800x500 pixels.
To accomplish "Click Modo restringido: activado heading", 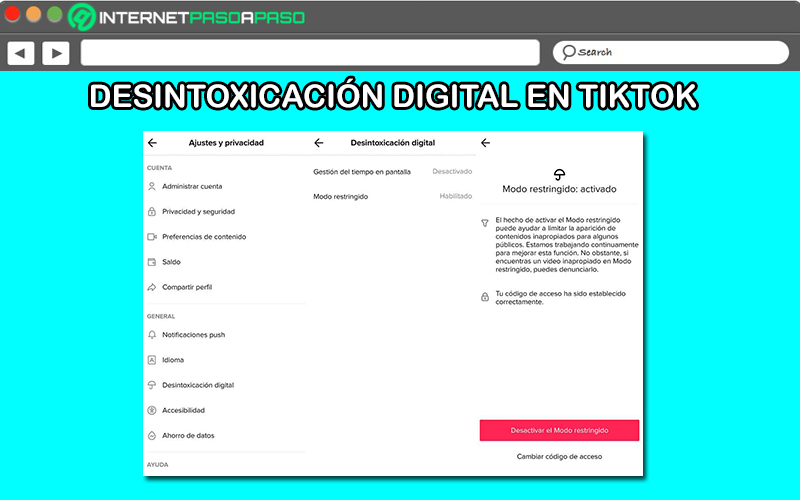I will click(559, 189).
